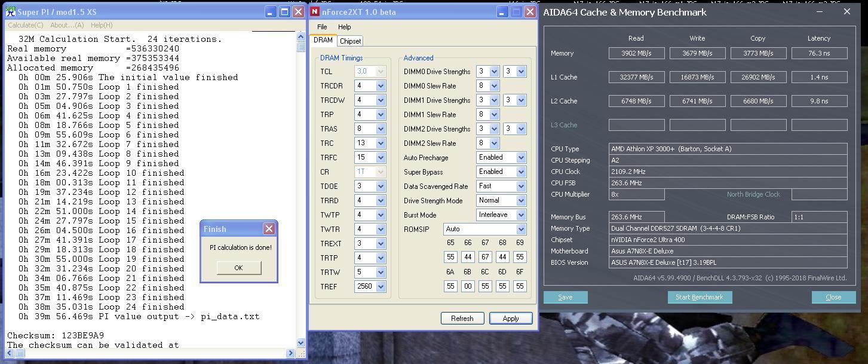Image resolution: width=868 pixels, height=364 pixels.
Task: Expand the TRAS dropdown
Action: pyautogui.click(x=381, y=129)
